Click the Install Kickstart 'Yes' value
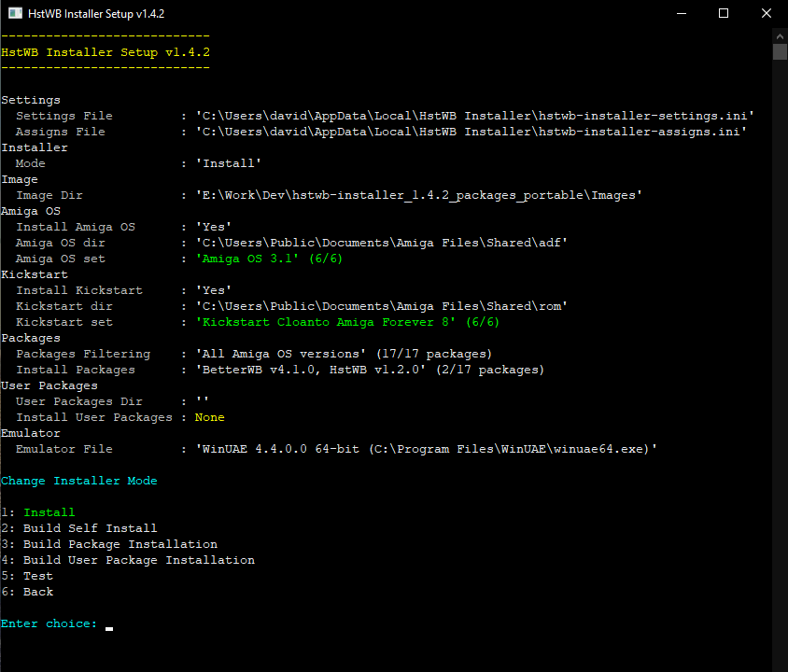788x672 pixels. tap(214, 290)
